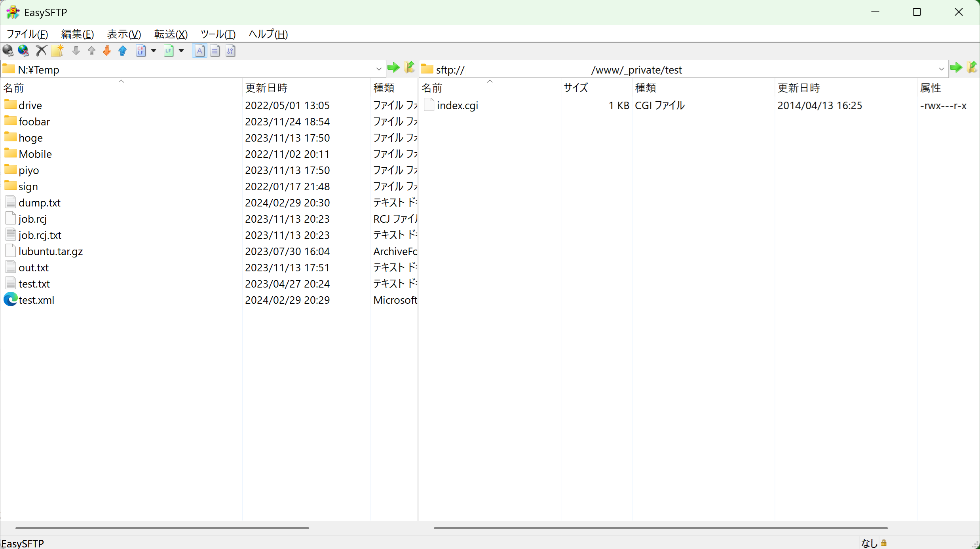
Task: Click the green Go arrow beside remote path
Action: pyautogui.click(x=956, y=68)
